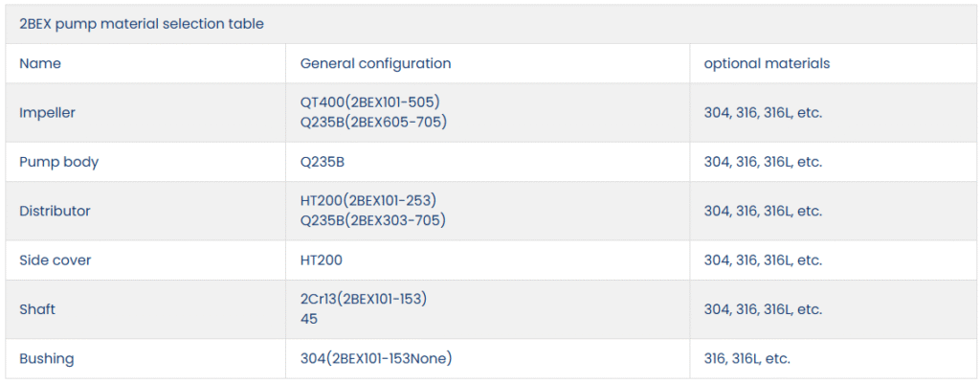
Task: Select the Side cover "HT200" cell
Action: (321, 260)
